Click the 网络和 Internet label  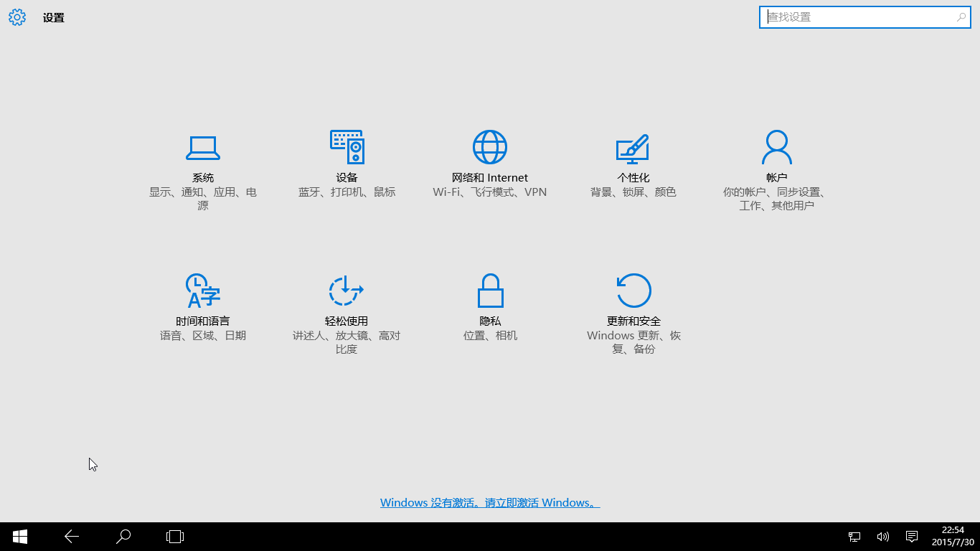(490, 178)
